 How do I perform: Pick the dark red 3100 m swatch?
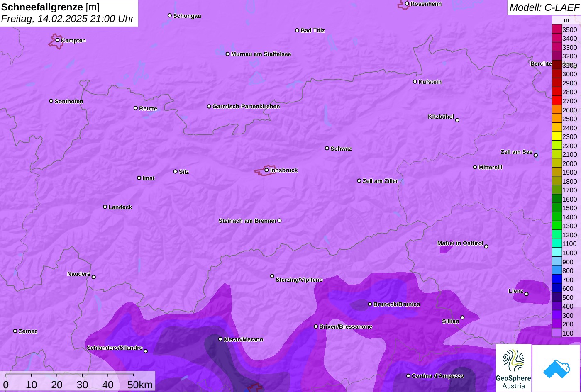[x=557, y=65]
